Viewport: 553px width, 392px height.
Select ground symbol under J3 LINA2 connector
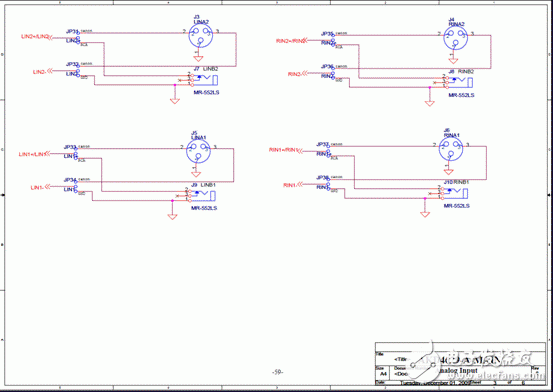[x=198, y=59]
